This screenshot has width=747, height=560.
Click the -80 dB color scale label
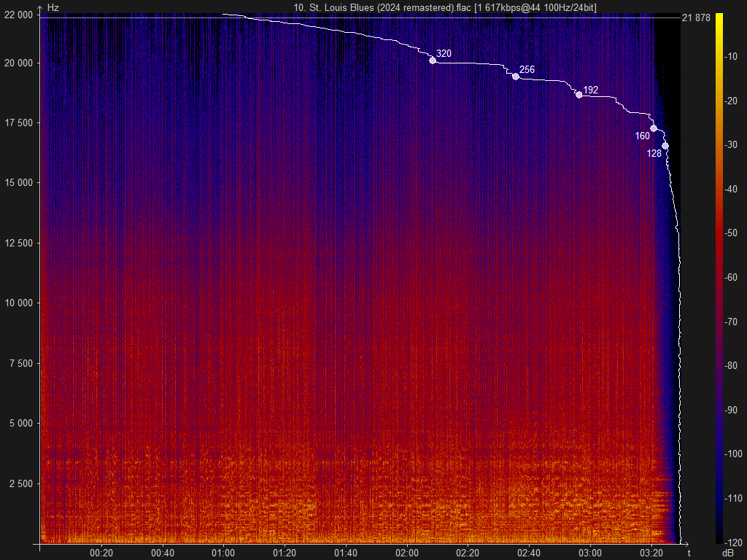(731, 366)
